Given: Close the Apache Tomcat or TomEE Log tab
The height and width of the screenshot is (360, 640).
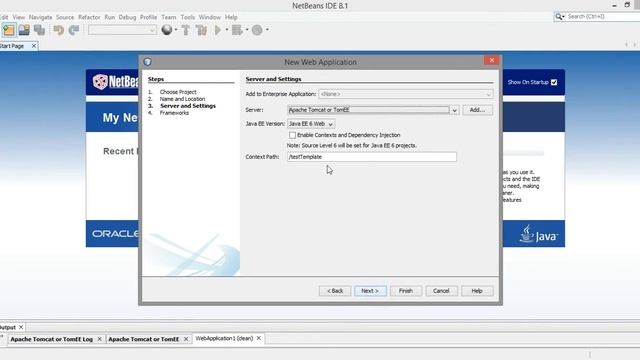Looking at the screenshot, I should click(99, 339).
